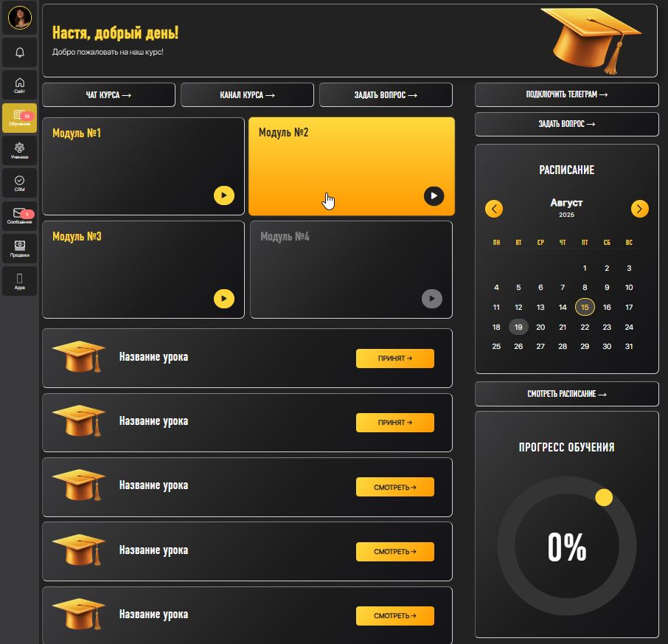
Task: Play Модуль №1 with its play button
Action: click(x=224, y=195)
